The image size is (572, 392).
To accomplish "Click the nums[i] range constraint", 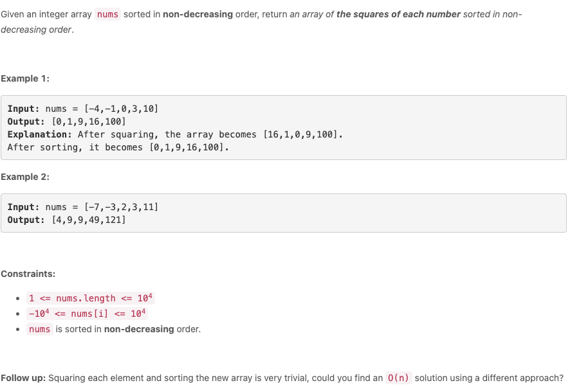I will click(x=88, y=314).
